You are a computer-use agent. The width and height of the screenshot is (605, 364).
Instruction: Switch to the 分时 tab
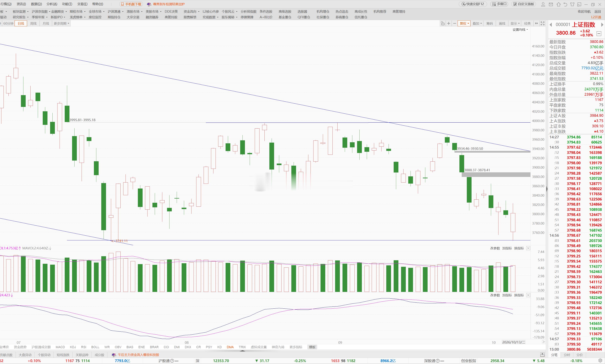coord(567,355)
